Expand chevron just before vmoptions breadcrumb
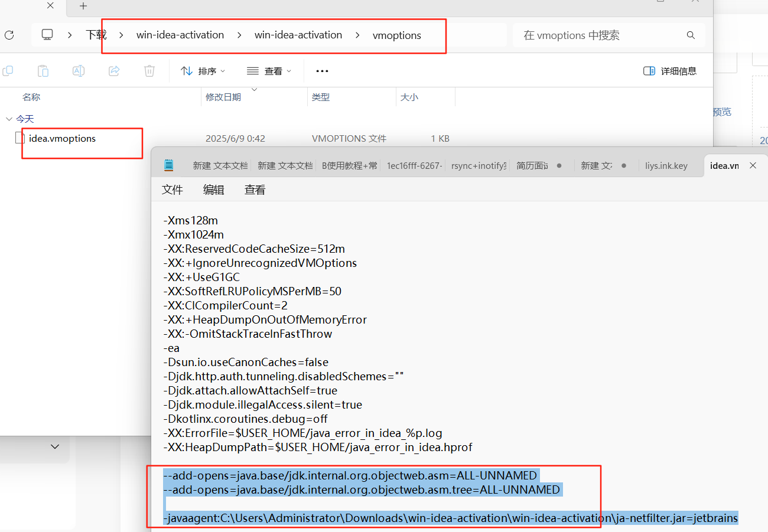Screen dimensions: 768x532 pyautogui.click(x=357, y=35)
